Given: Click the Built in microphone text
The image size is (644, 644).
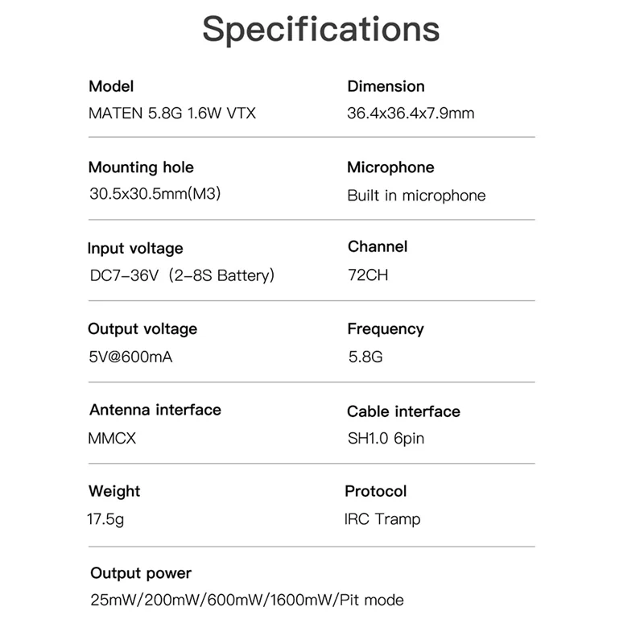Looking at the screenshot, I should click(x=416, y=196).
